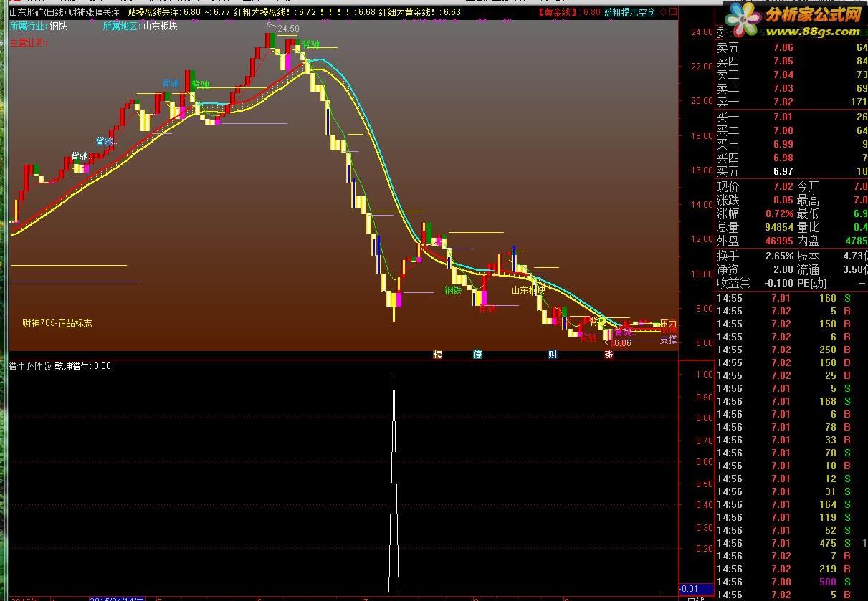This screenshot has height=601, width=868.
Task: Click the 14:55 trade row with 250 B
Action: click(791, 350)
